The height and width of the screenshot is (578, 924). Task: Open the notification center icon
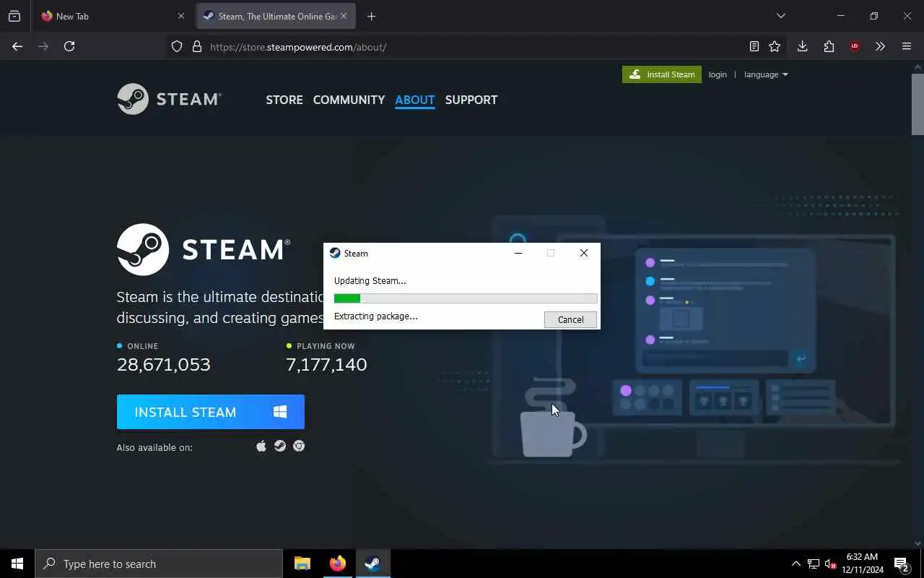pyautogui.click(x=902, y=564)
